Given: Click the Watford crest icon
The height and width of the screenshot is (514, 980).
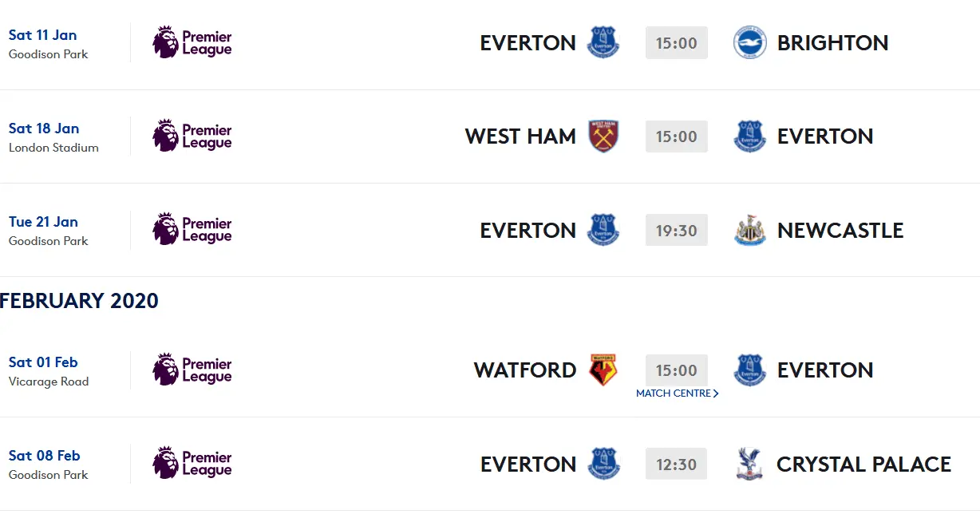Looking at the screenshot, I should (x=603, y=370).
